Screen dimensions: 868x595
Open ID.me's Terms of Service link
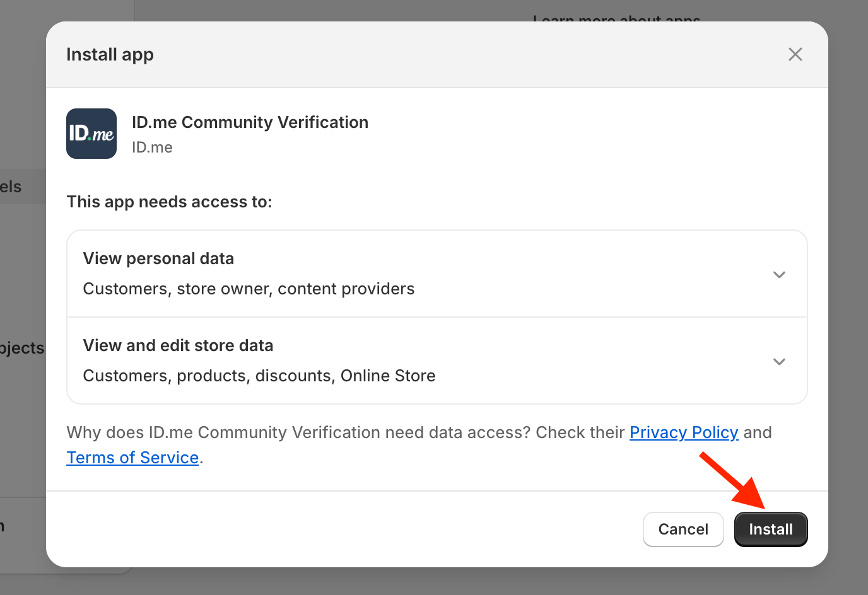[x=132, y=457]
